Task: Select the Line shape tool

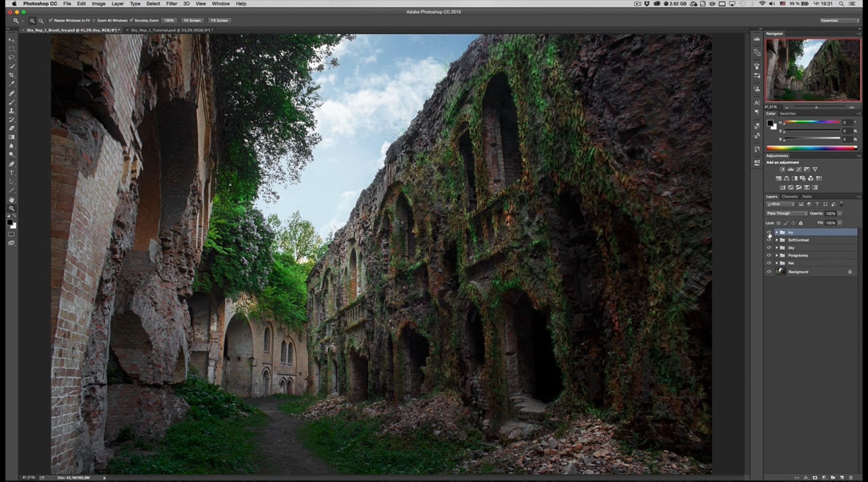Action: click(11, 190)
